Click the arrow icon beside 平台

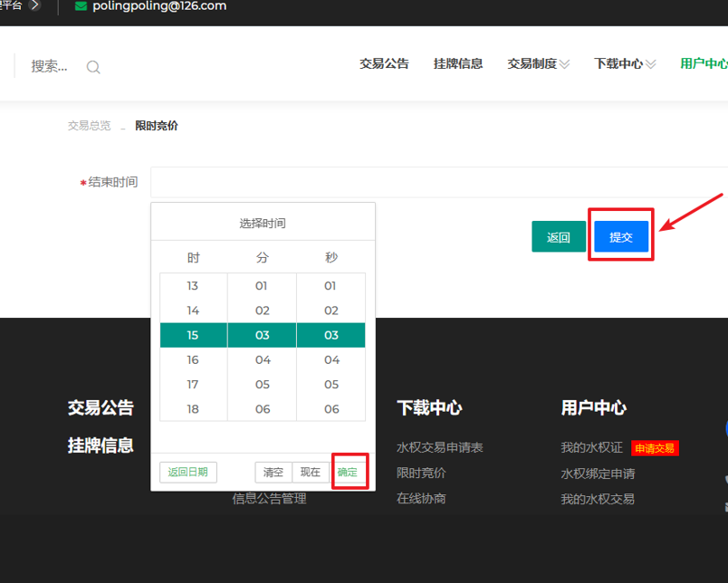(x=34, y=5)
